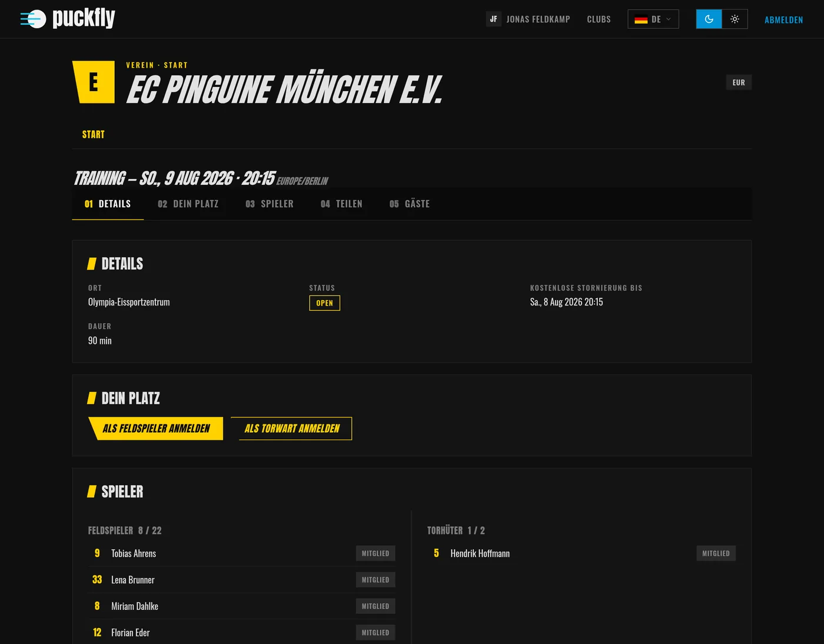Viewport: 824px width, 644px height.
Task: Click Mitglied badge for Hendrik Hoffmann
Action: point(716,553)
